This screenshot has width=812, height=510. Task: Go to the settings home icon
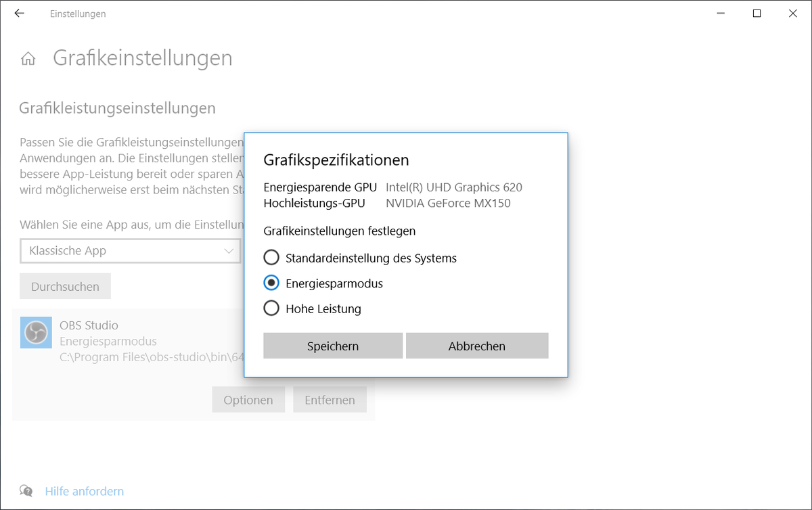click(x=28, y=59)
